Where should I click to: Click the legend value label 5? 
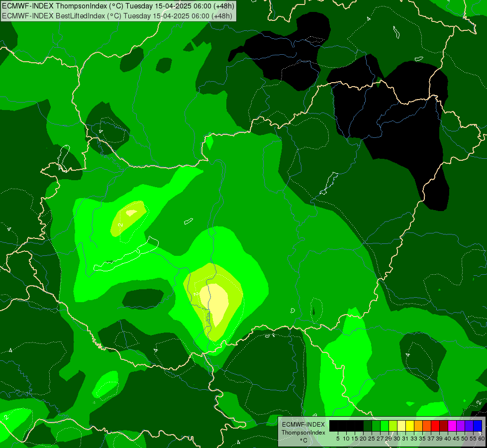pos(338,439)
